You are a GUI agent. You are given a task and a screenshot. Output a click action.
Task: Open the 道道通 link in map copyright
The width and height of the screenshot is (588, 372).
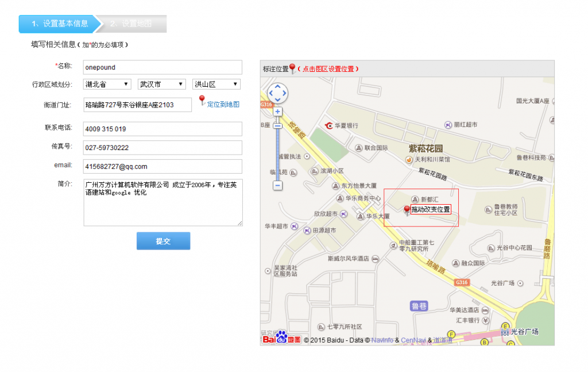(443, 340)
